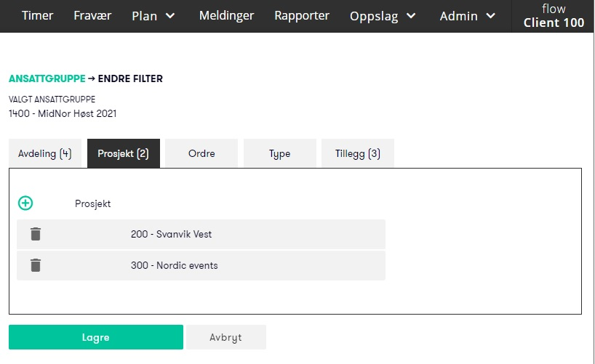Delete the 200 - Svanvik Vest project row
This screenshot has width=595, height=364.
36,234
